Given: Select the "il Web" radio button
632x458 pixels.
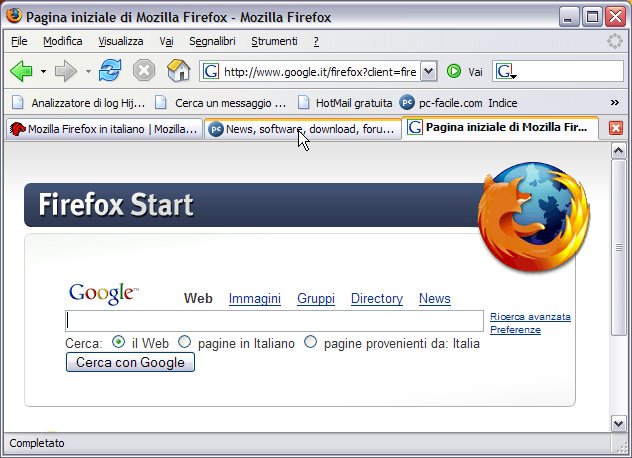Looking at the screenshot, I should tap(119, 342).
